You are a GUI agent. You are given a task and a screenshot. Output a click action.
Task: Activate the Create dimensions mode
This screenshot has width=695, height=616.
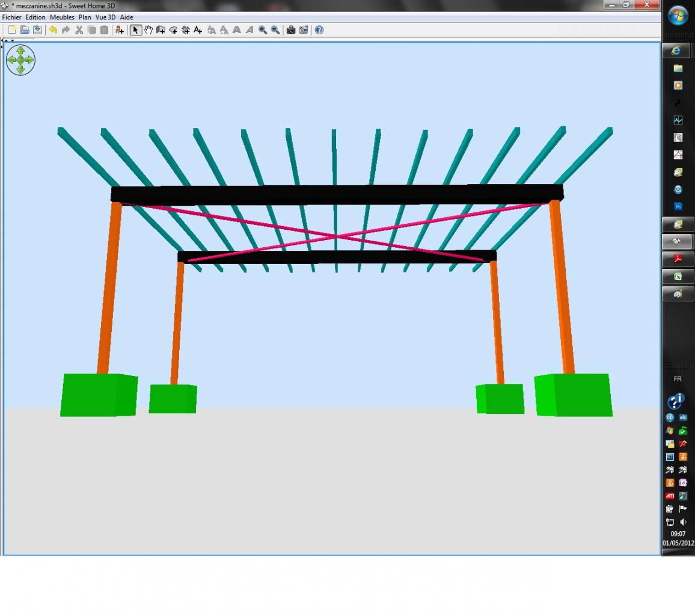tap(186, 30)
